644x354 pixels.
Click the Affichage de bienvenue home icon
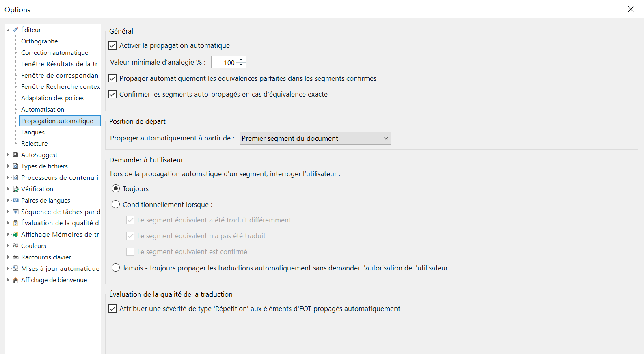click(x=15, y=280)
